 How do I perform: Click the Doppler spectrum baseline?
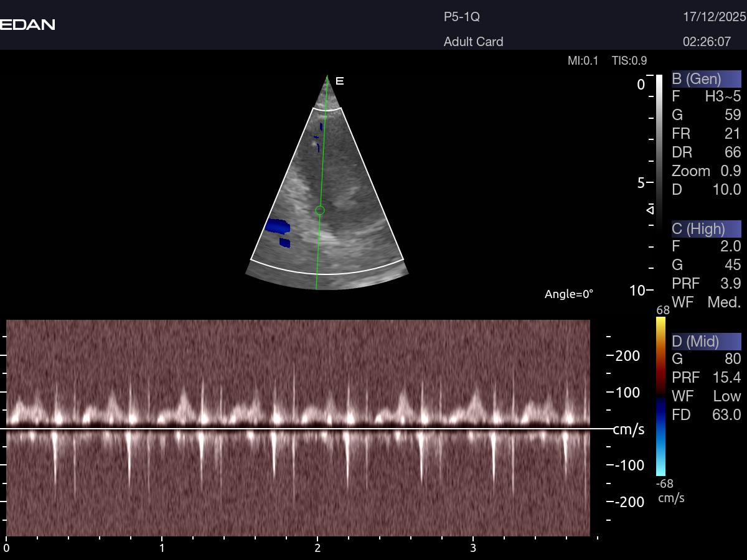coord(299,429)
